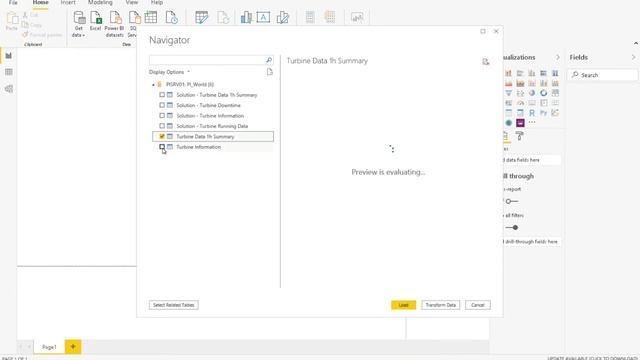Image resolution: width=640 pixels, height=360 pixels.
Task: Open the Display Options dropdown
Action: tap(169, 72)
